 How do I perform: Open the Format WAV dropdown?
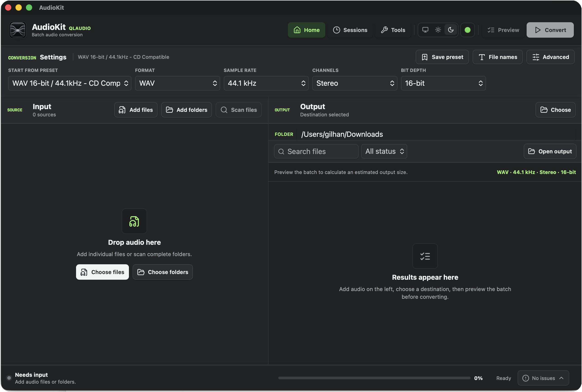click(177, 83)
